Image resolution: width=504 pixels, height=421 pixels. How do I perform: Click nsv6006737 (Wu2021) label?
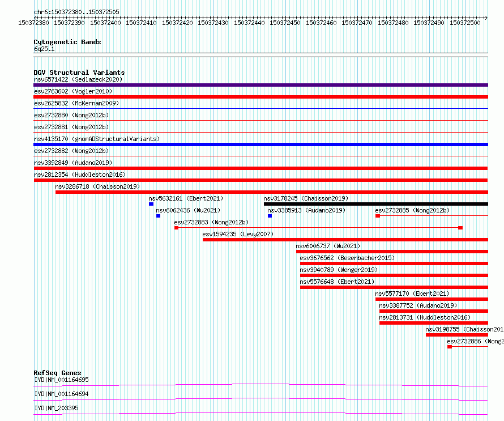tap(328, 246)
